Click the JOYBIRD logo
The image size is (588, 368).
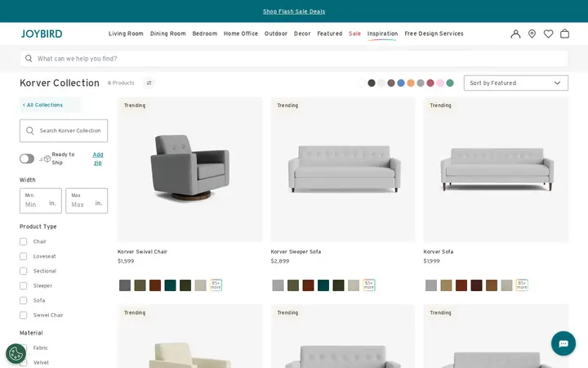point(42,34)
